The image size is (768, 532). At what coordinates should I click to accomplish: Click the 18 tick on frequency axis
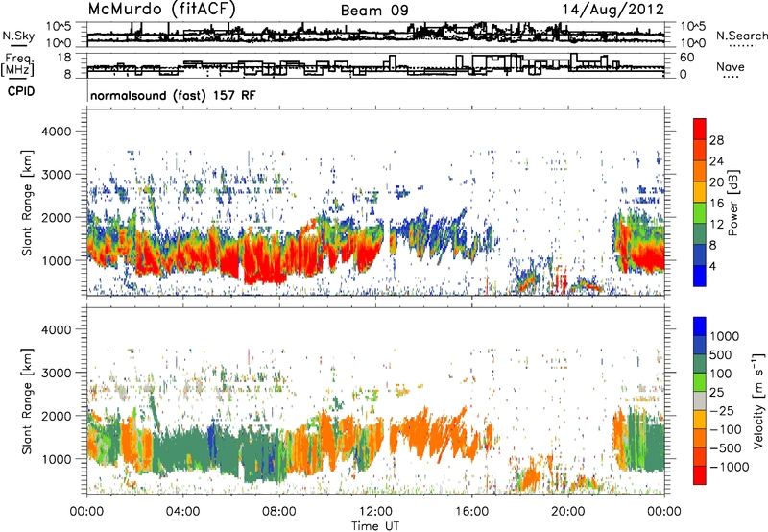pyautogui.click(x=64, y=58)
